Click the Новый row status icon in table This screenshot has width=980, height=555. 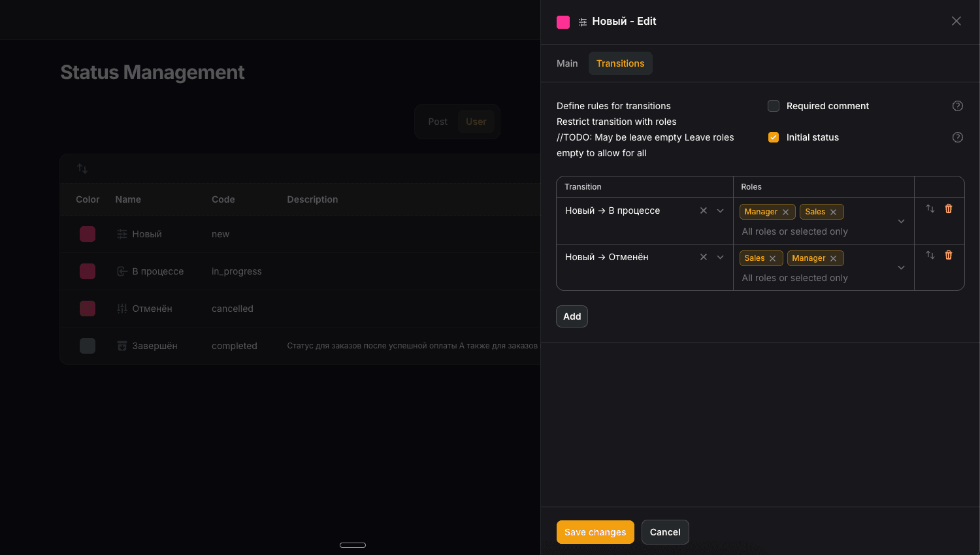pyautogui.click(x=122, y=234)
